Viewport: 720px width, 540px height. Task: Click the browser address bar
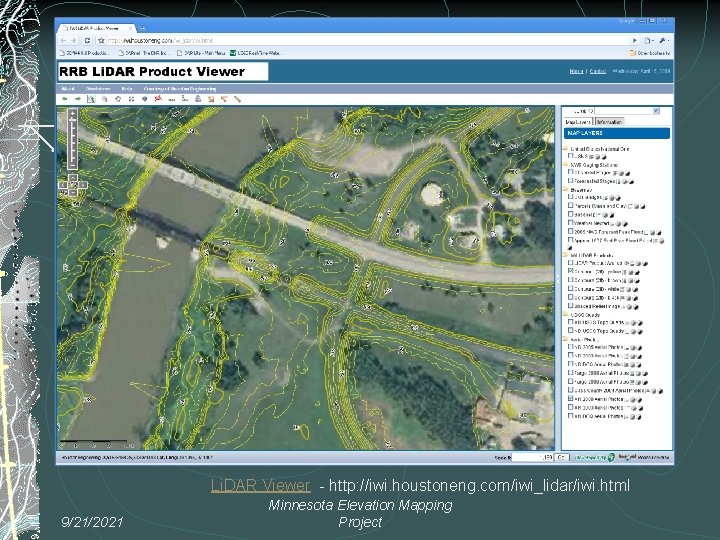367,40
